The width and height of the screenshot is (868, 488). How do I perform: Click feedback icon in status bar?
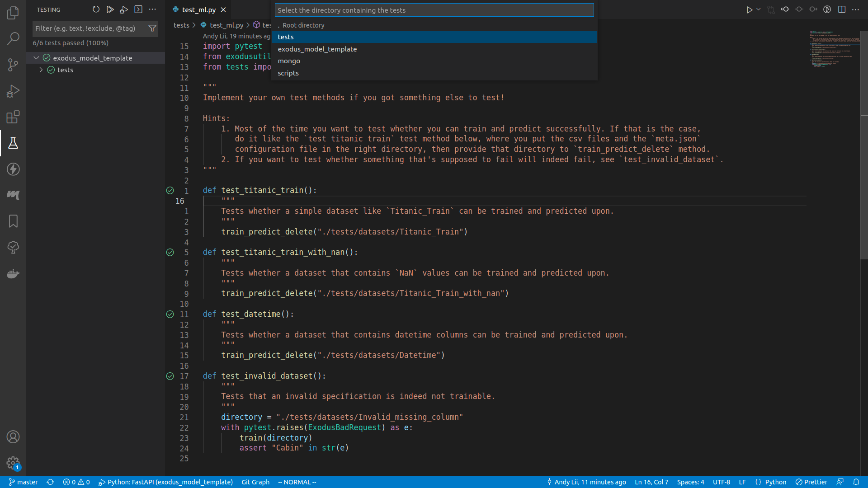pyautogui.click(x=840, y=482)
